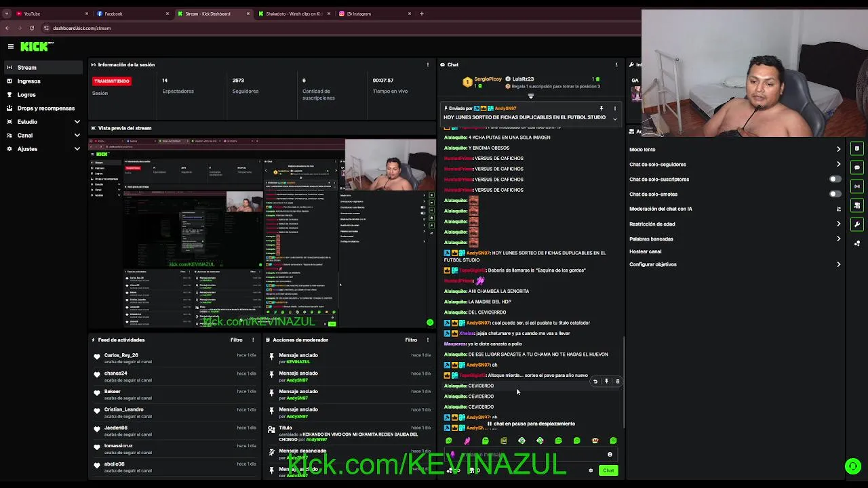Open the Chat panel three-dot menu
Screen dimensions: 868x488
616,64
